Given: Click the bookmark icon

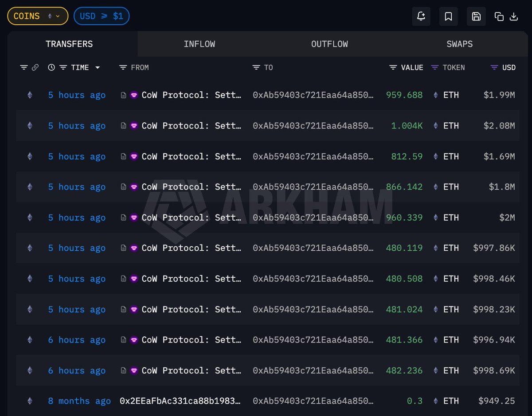Looking at the screenshot, I should (x=448, y=16).
